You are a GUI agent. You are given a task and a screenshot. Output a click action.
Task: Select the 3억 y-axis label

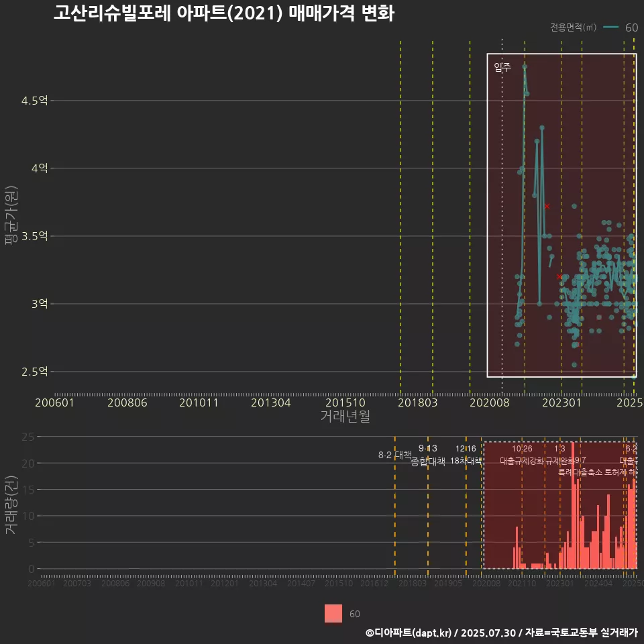coord(40,304)
